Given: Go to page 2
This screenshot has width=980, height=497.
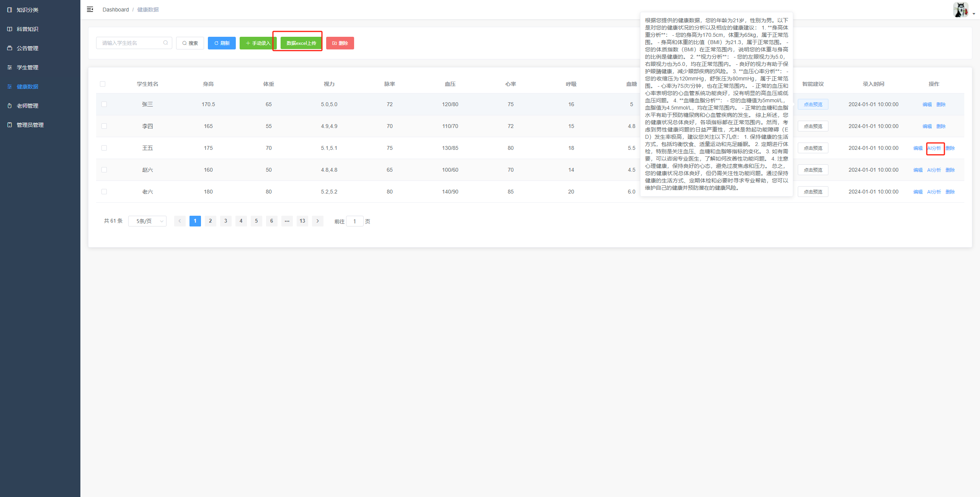Looking at the screenshot, I should [x=211, y=221].
